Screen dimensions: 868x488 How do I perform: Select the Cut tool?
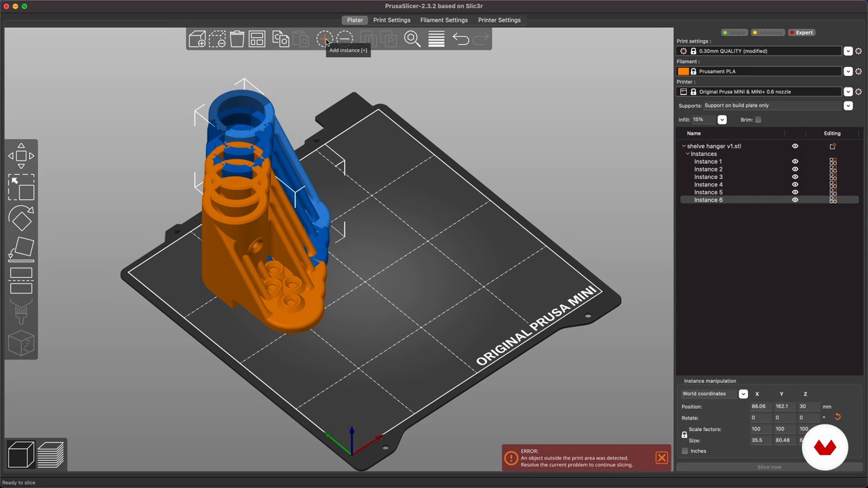(x=21, y=281)
